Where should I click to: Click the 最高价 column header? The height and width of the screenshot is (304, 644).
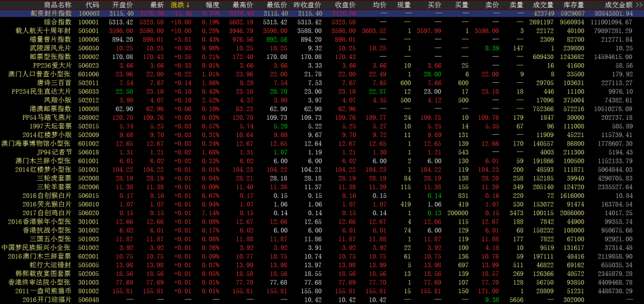(243, 5)
